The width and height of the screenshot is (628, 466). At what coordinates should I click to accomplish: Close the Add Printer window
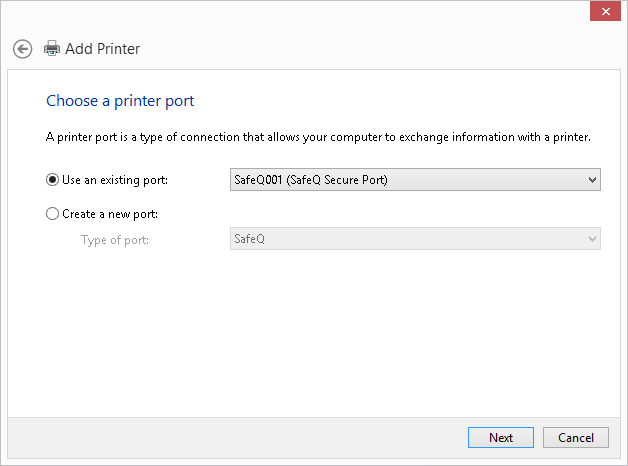tap(603, 11)
